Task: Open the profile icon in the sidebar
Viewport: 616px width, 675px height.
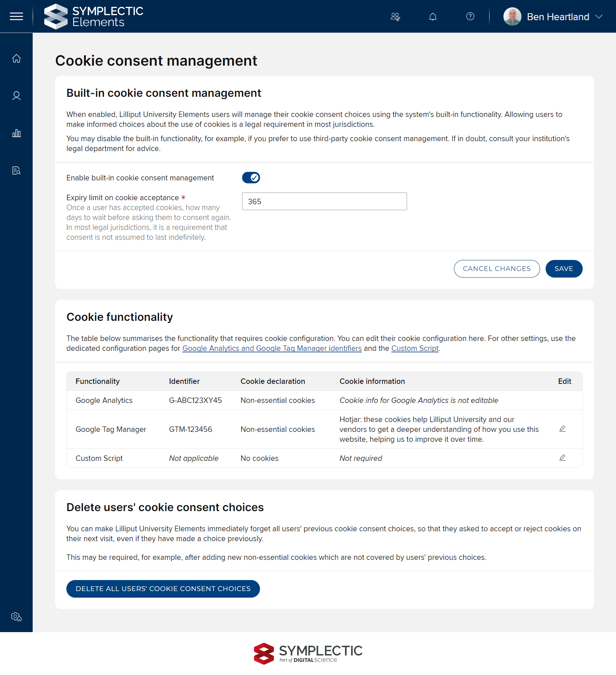Action: [x=16, y=96]
